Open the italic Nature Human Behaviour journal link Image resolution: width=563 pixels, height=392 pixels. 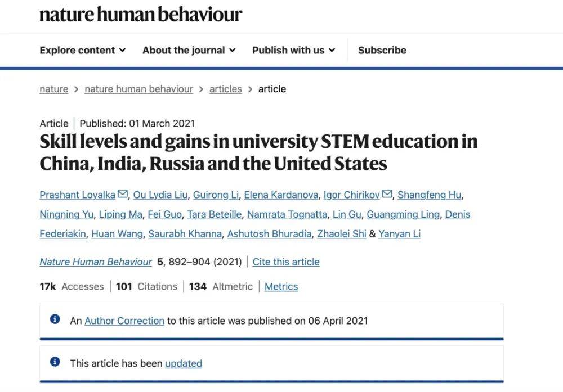point(96,262)
